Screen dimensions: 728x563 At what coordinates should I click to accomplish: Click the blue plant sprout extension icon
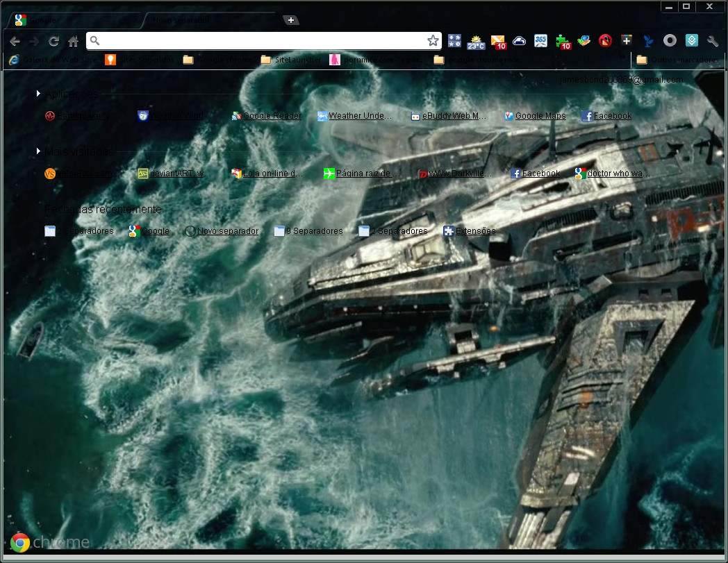(648, 41)
